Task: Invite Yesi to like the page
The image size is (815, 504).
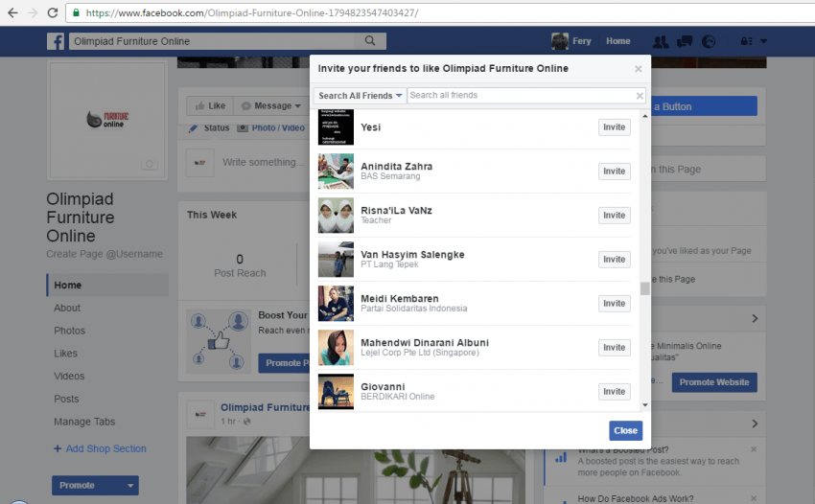Action: 614,127
